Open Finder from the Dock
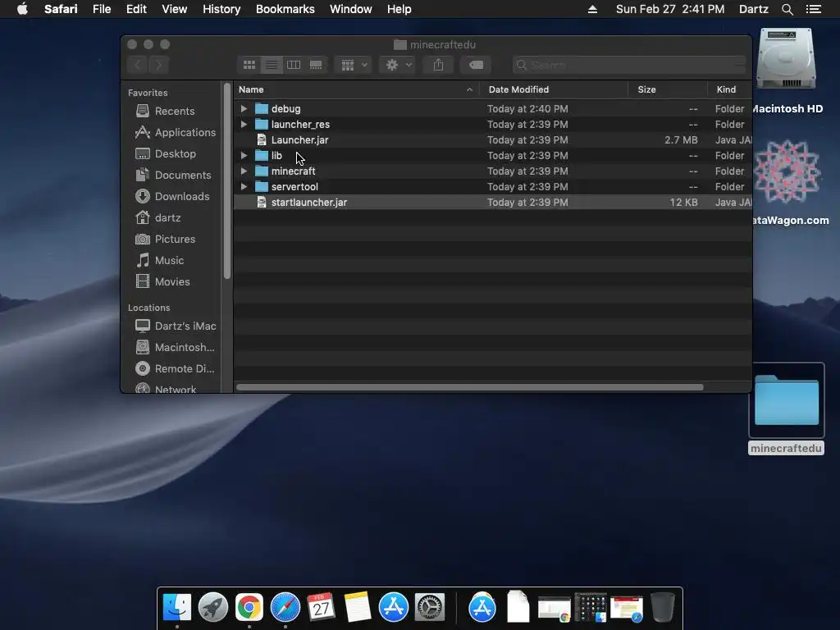 177,608
